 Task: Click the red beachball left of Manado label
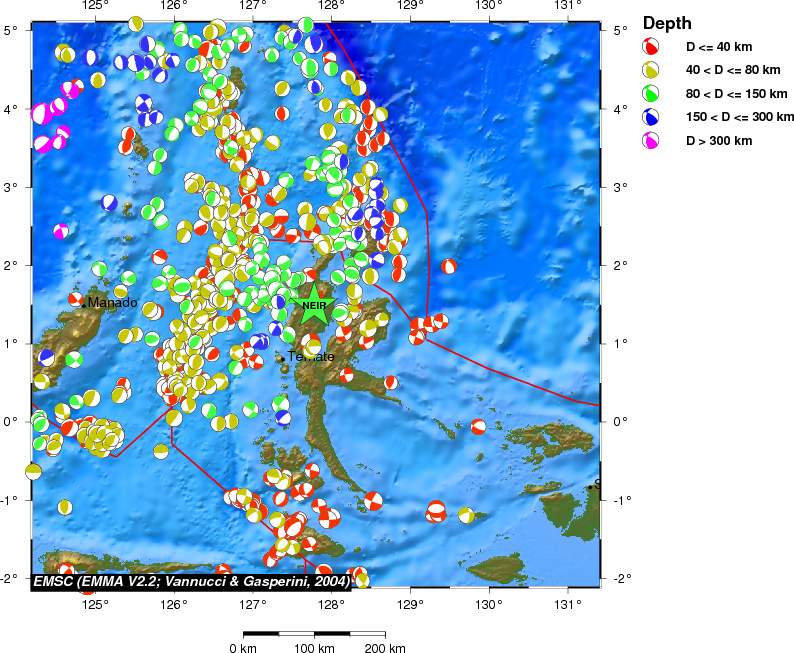point(75,299)
